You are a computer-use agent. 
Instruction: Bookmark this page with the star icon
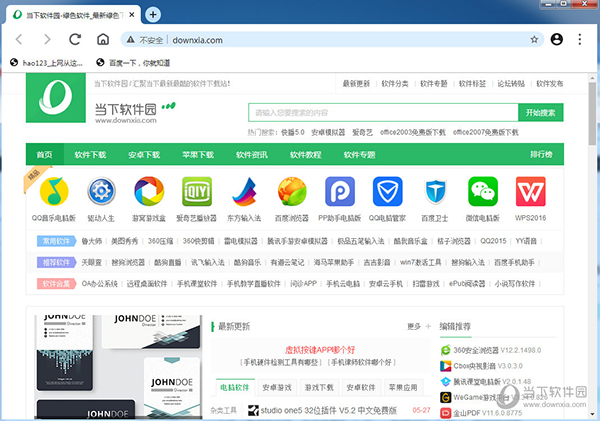click(534, 39)
